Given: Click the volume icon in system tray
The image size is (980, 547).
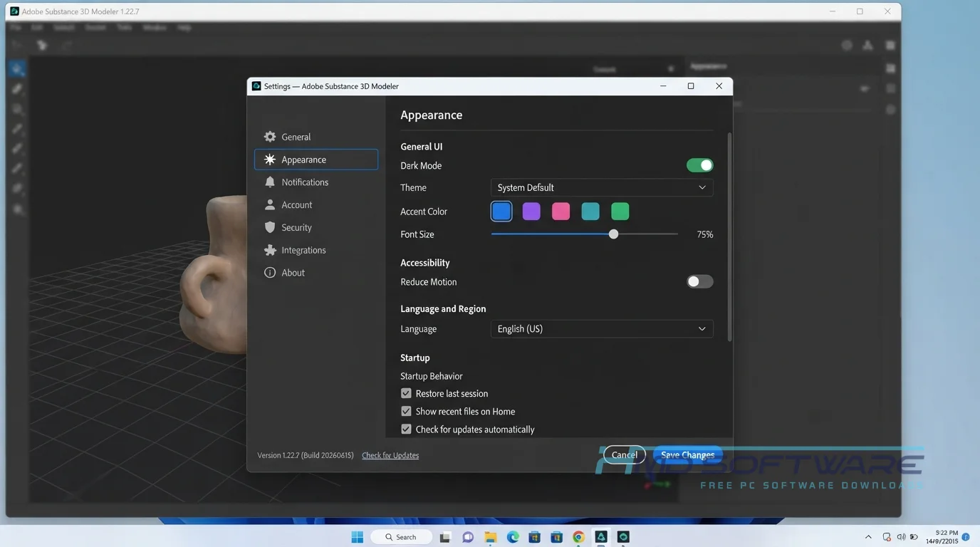Looking at the screenshot, I should coord(902,537).
